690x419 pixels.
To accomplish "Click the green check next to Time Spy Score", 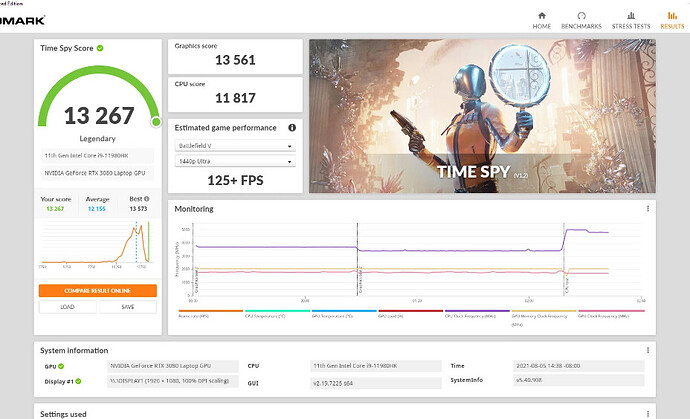I will (x=100, y=48).
